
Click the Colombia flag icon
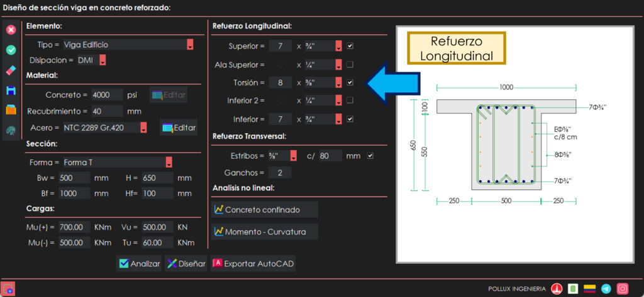click(589, 289)
